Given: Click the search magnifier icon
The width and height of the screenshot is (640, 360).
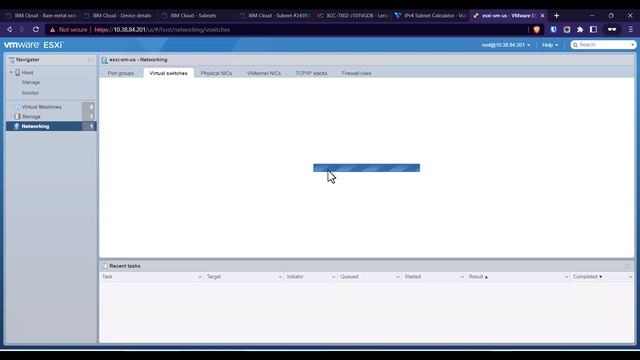Looking at the screenshot, I should (x=575, y=45).
